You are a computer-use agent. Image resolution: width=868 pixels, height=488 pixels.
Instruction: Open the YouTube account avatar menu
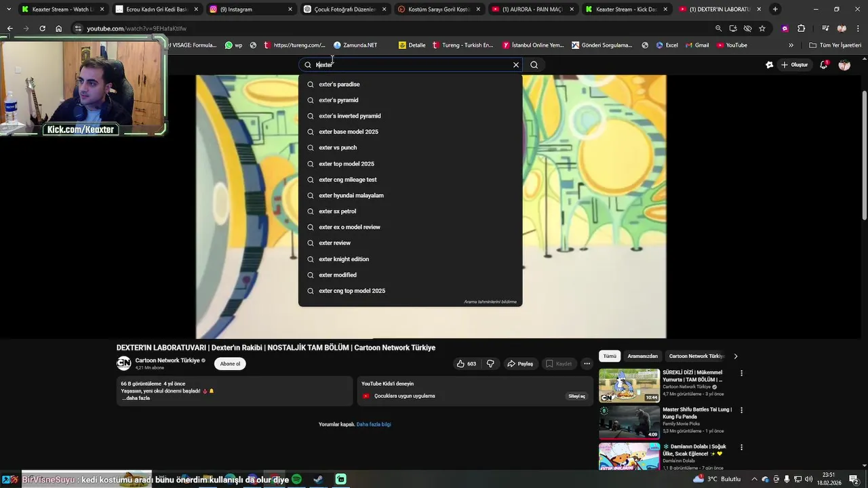click(x=844, y=65)
